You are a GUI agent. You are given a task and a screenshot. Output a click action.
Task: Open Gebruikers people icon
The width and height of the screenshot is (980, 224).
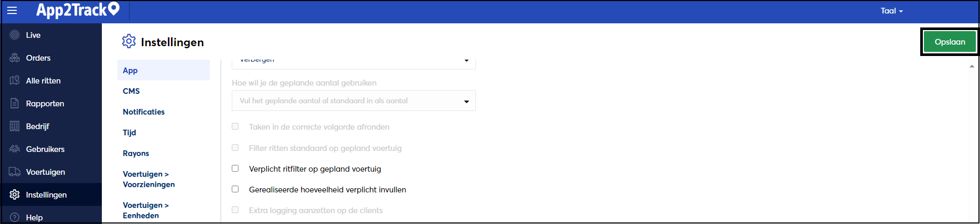click(15, 149)
